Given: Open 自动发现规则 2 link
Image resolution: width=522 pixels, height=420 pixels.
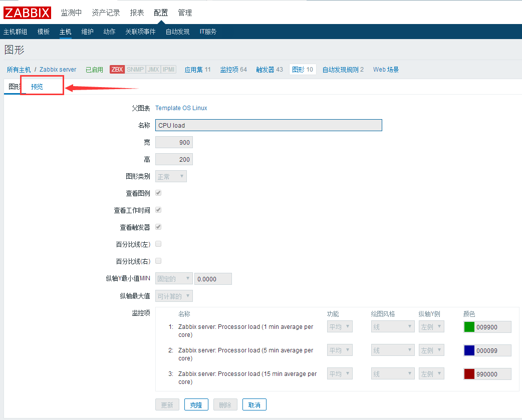Looking at the screenshot, I should (x=343, y=70).
